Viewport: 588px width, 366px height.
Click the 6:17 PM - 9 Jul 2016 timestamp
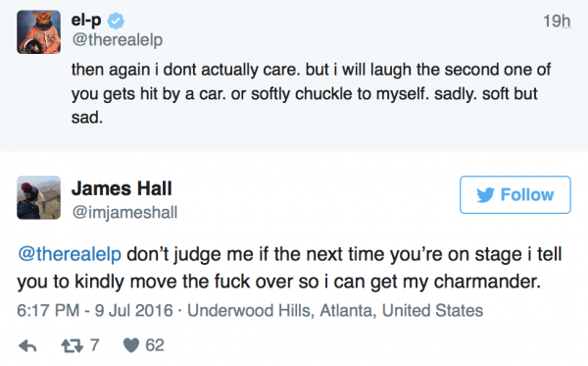tap(95, 310)
